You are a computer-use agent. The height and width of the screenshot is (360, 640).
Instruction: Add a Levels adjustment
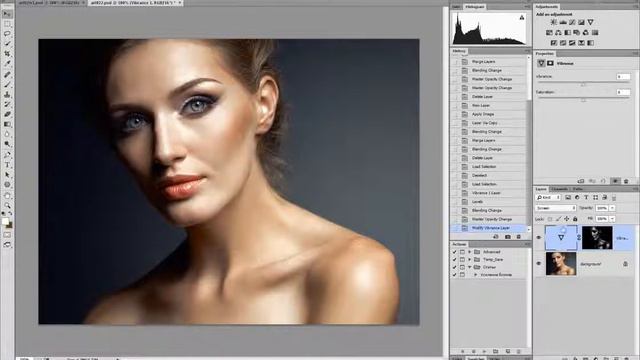point(563,22)
